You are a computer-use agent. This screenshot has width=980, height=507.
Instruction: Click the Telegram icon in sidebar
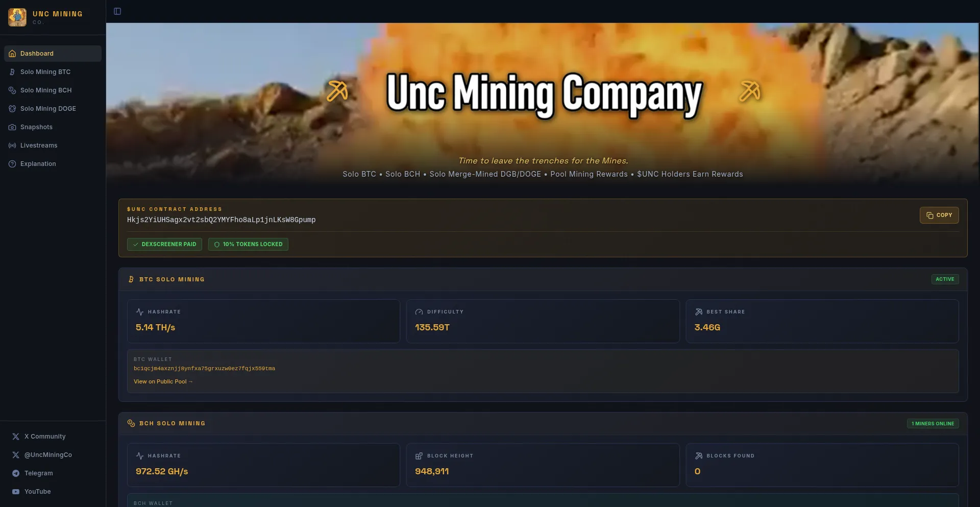tap(16, 473)
